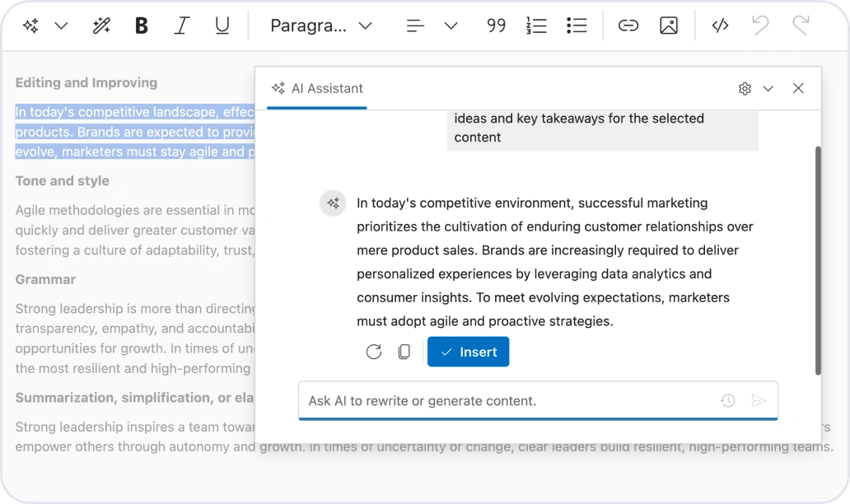Screen dimensions: 850x504
Task: Open the Paragraph style dropdown
Action: [x=321, y=26]
